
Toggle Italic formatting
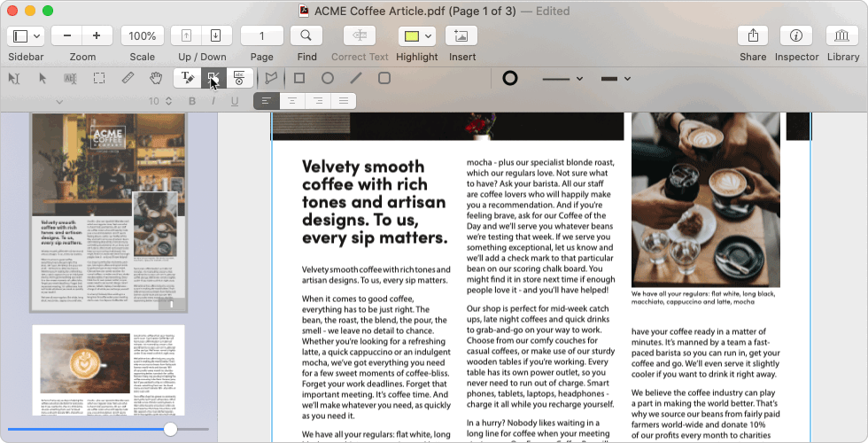213,101
